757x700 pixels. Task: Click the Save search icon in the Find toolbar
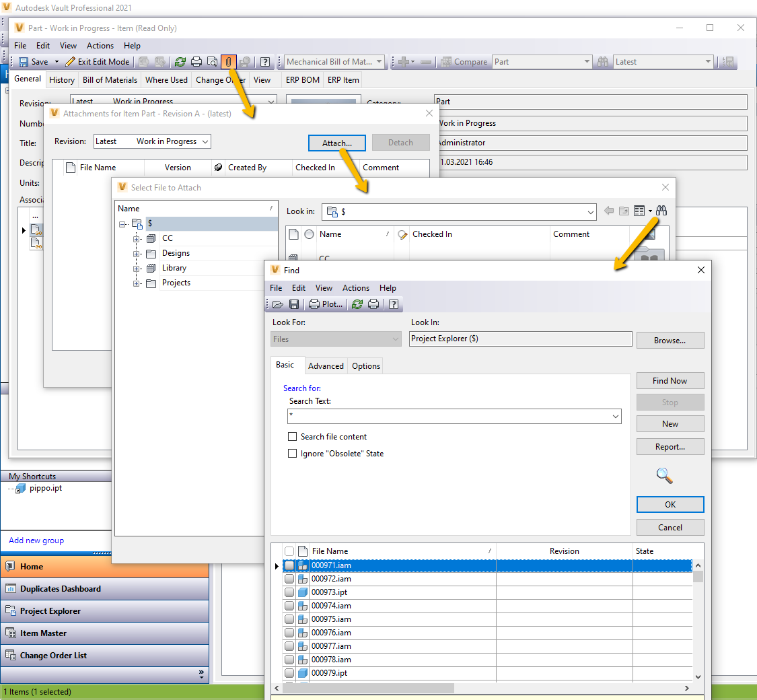point(294,304)
